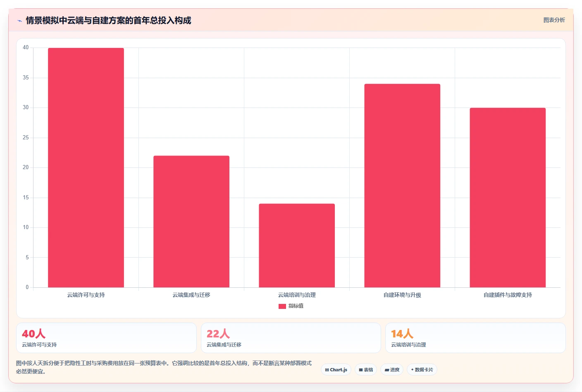Open the 40人 云端许可与支持 data card
Image resolution: width=582 pixels, height=392 pixels.
coord(106,338)
